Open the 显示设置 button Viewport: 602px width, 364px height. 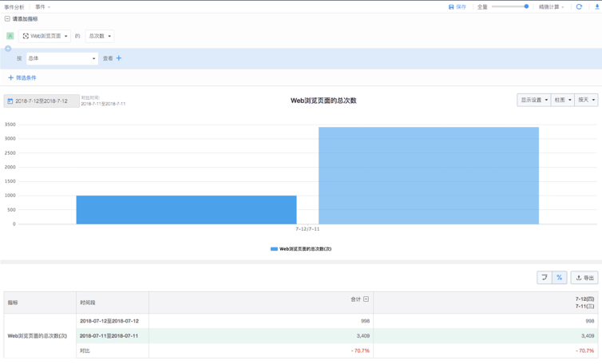tap(534, 100)
